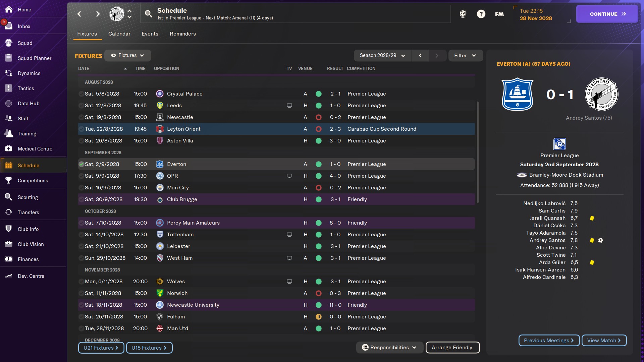Viewport: 644px width, 362px height.
Task: Click the Gateshead club badge in header
Action: [117, 14]
